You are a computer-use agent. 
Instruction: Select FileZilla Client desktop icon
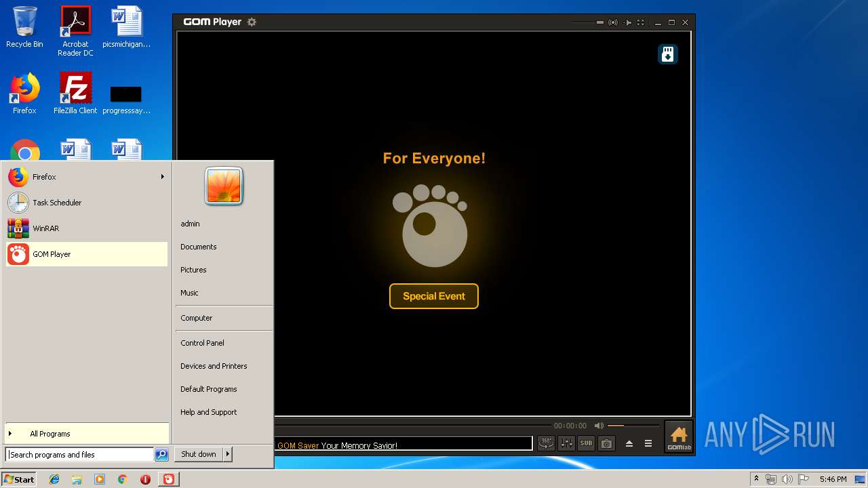(75, 94)
